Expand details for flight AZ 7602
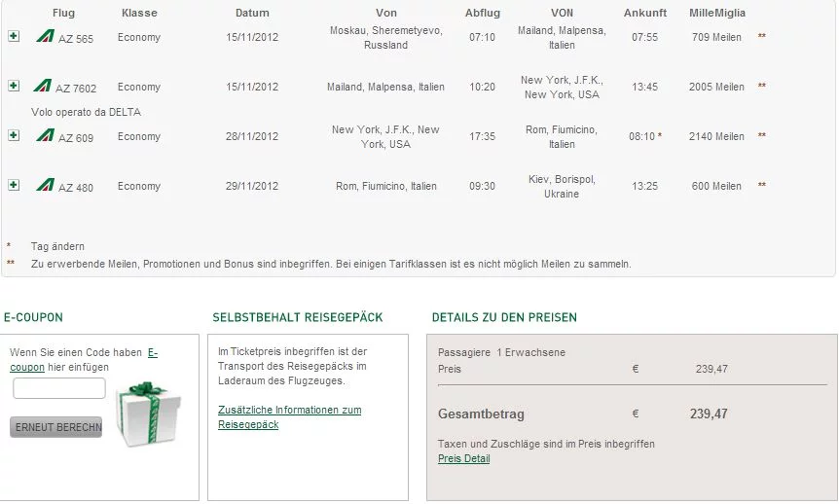839x504 pixels. 14,86
